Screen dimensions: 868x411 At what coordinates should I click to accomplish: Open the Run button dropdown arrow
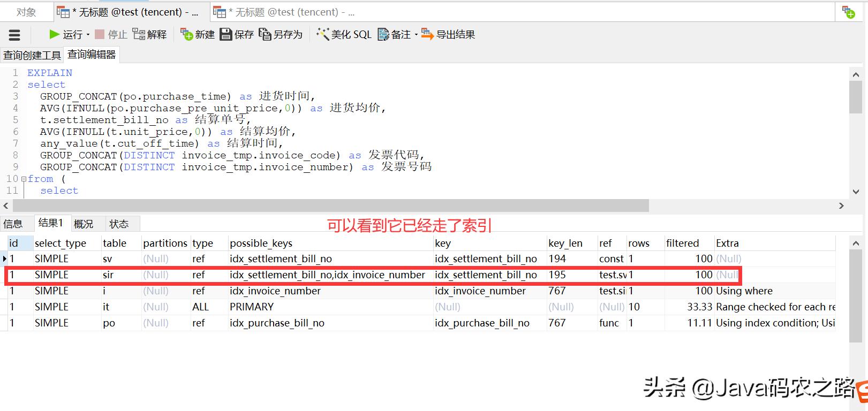(x=88, y=35)
